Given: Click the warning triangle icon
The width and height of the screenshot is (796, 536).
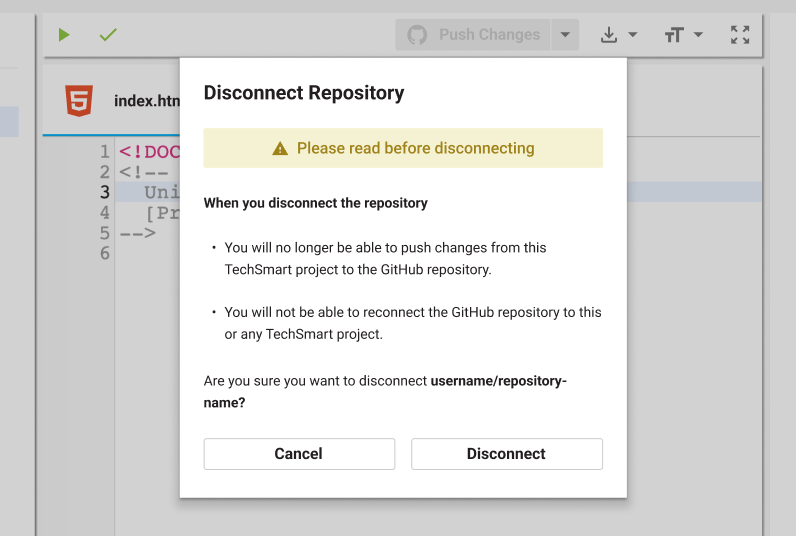Looking at the screenshot, I should pyautogui.click(x=280, y=149).
